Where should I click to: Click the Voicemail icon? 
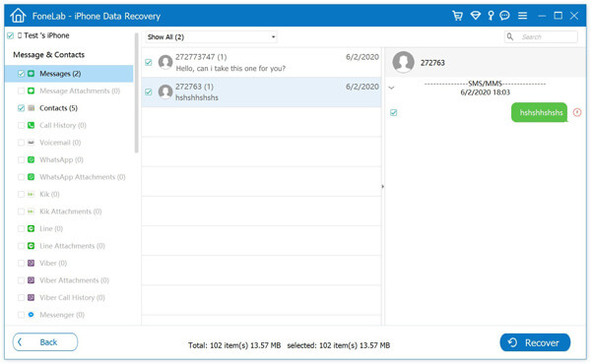(31, 143)
